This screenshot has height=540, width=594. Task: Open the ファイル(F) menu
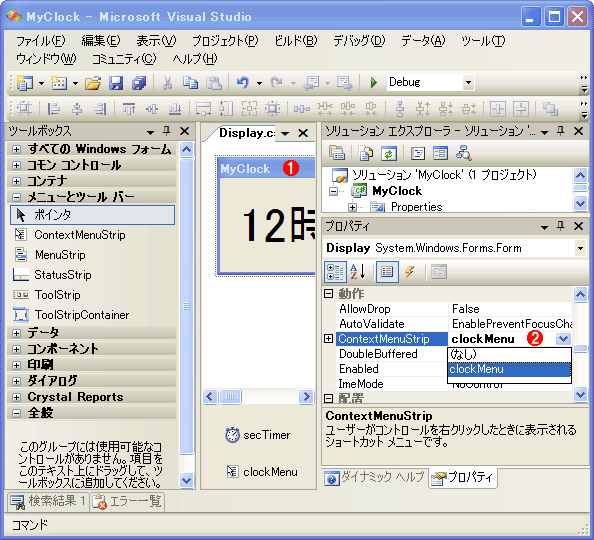click(41, 41)
